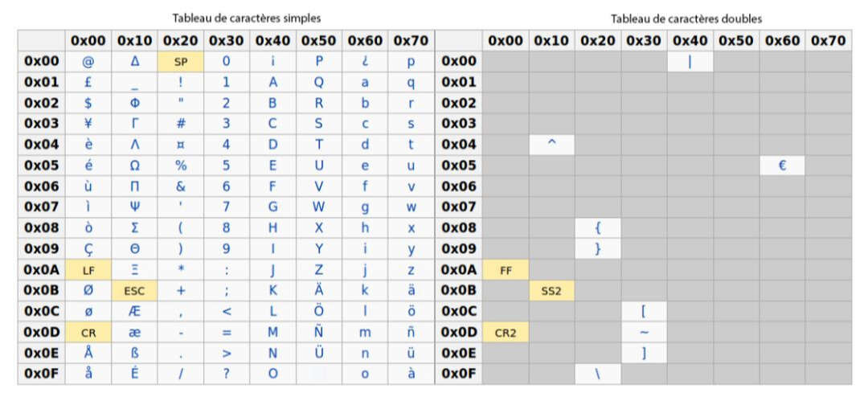Click the CR2 cell in the double table
The width and height of the screenshot is (868, 401).
506,333
